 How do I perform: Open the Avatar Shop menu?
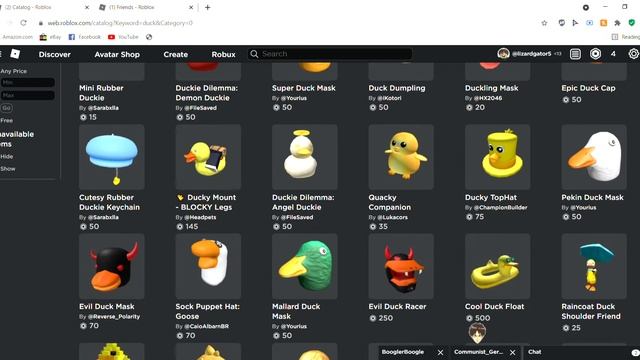point(117,54)
